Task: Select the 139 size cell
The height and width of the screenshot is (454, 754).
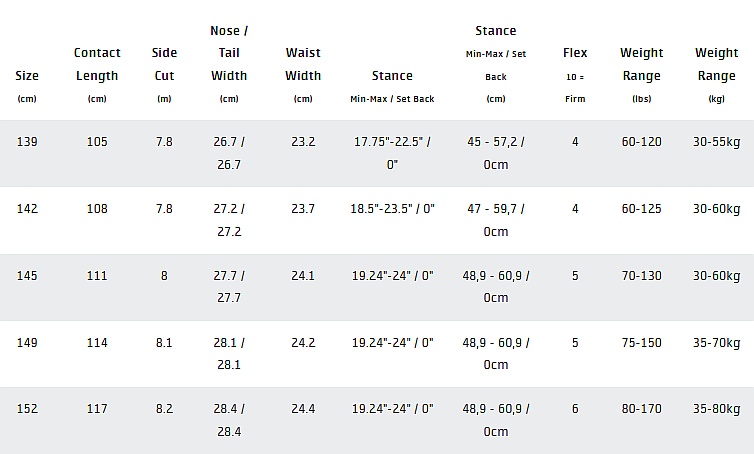Action: 28,142
